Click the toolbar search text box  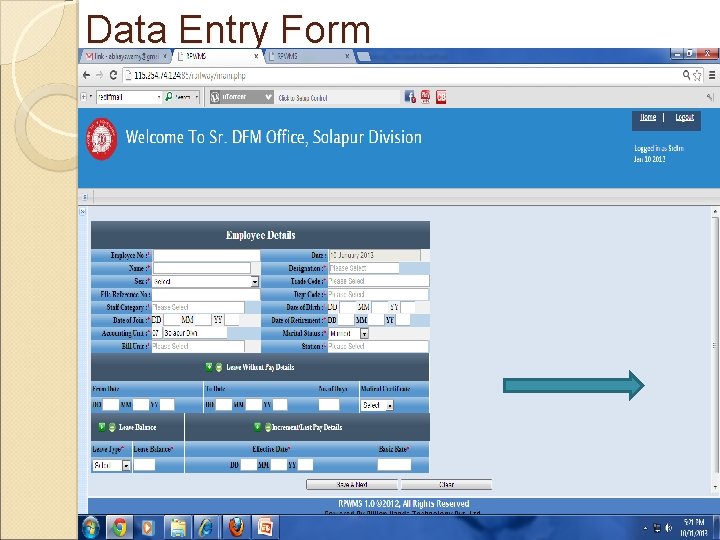point(129,97)
